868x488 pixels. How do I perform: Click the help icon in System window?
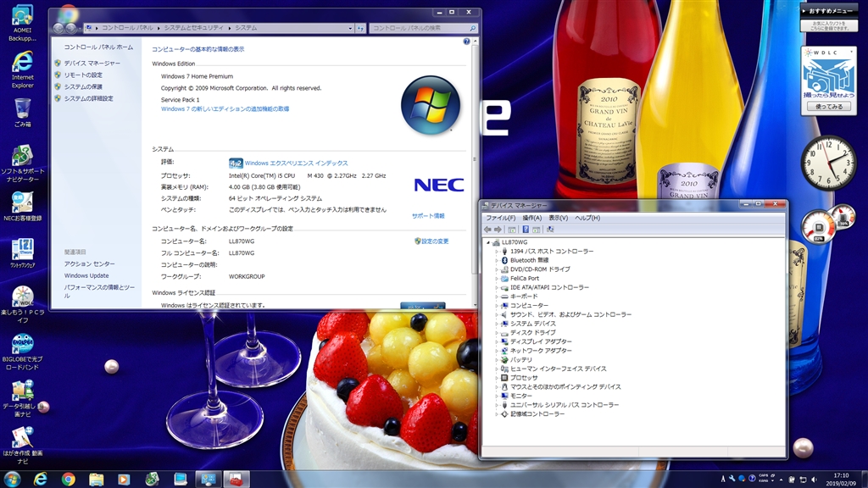[466, 41]
